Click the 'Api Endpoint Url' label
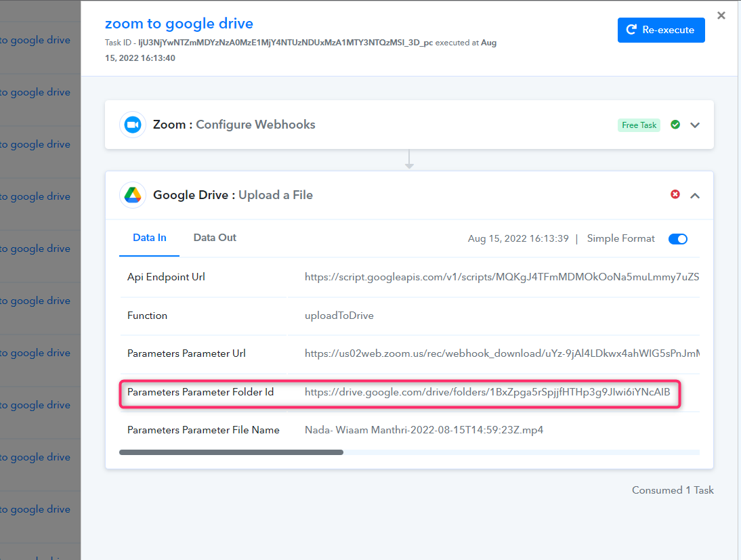Viewport: 741px width, 560px height. [166, 277]
